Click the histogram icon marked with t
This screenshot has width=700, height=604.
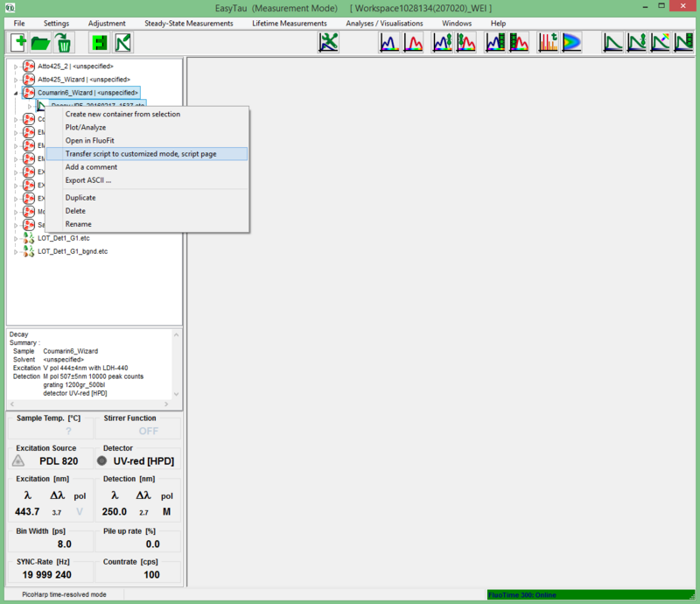pos(549,41)
